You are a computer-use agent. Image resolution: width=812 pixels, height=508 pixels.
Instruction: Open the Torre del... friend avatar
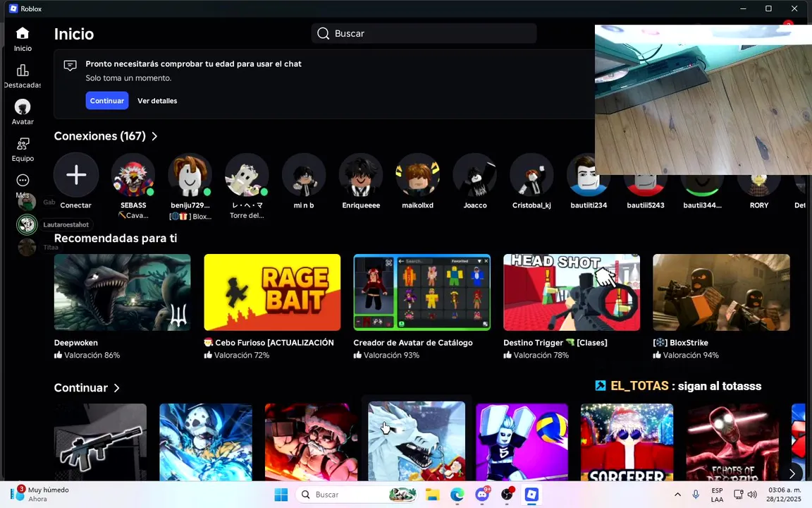click(247, 175)
